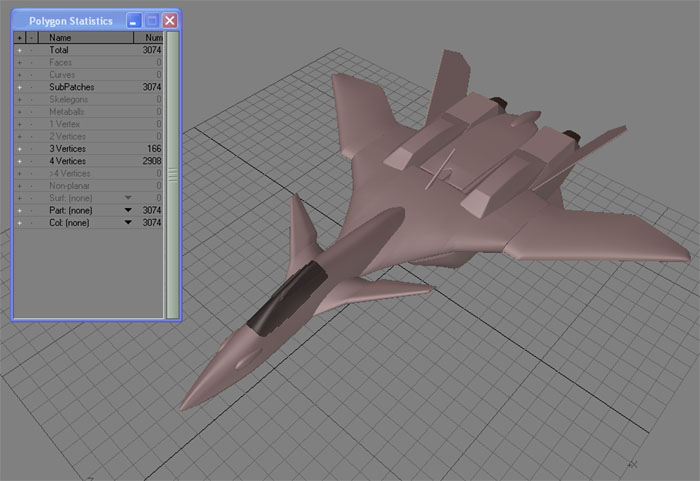
Task: Click the minus sign beside SubPatches
Action: [31, 88]
